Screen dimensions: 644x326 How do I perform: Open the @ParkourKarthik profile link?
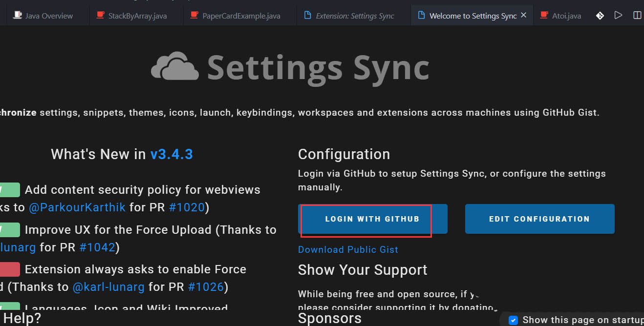tap(77, 207)
